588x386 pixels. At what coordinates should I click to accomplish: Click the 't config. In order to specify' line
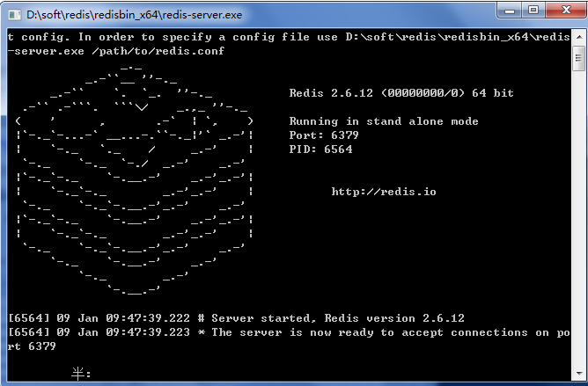289,37
